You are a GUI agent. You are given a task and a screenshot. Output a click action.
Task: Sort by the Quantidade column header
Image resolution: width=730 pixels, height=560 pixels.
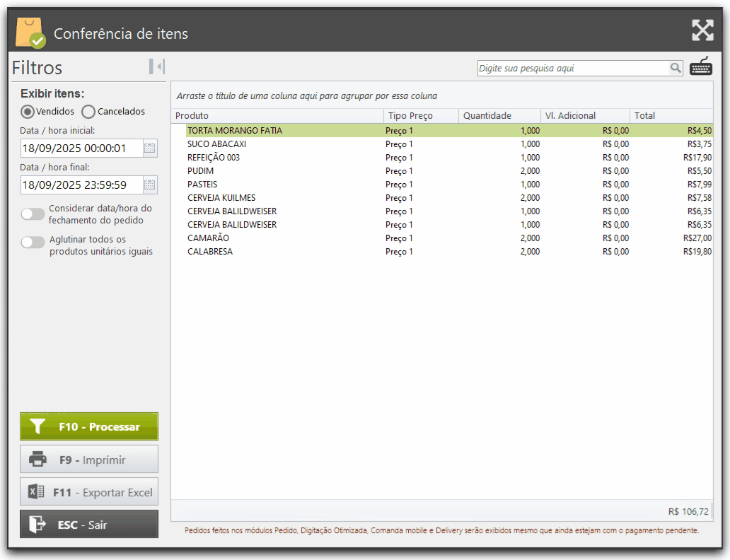[498, 116]
